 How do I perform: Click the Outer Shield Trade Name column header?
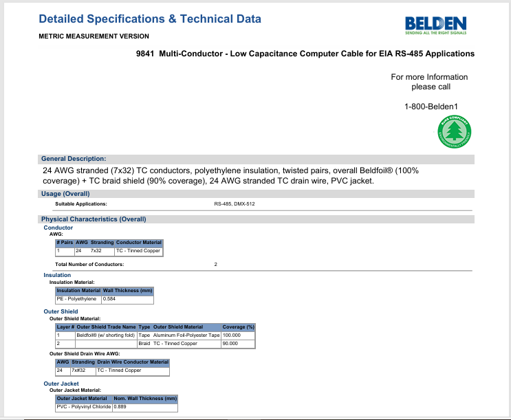click(x=106, y=327)
